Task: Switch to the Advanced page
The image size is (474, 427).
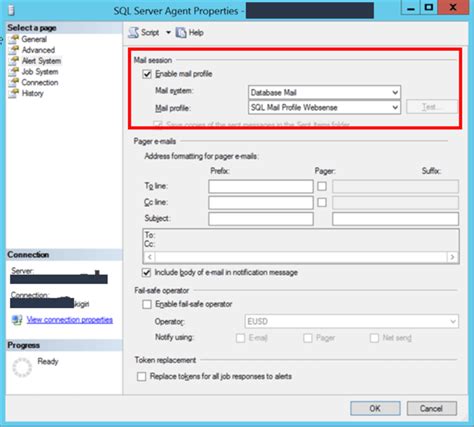Action: 38,50
